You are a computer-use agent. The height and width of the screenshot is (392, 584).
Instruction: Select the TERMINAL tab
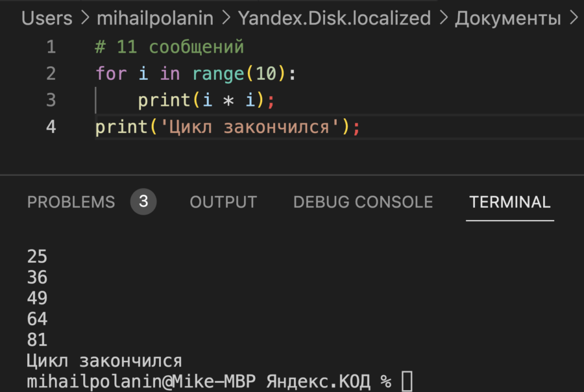tap(509, 202)
